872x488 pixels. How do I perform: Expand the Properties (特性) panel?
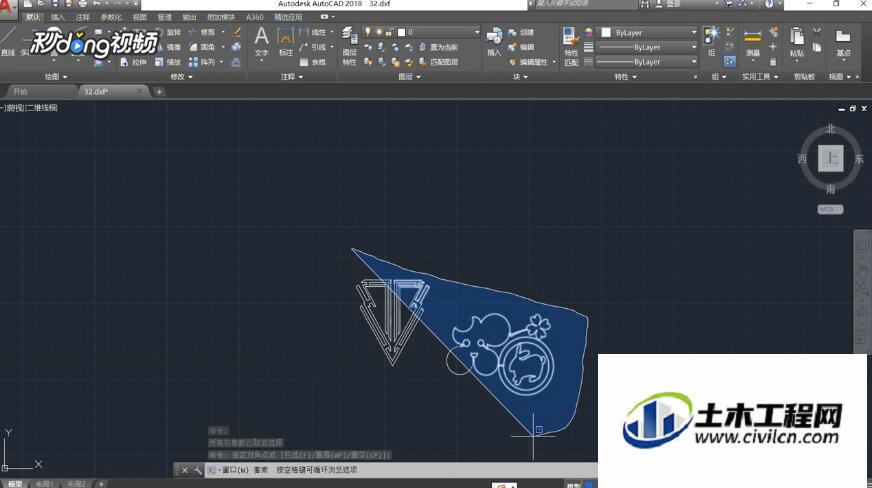tap(626, 77)
